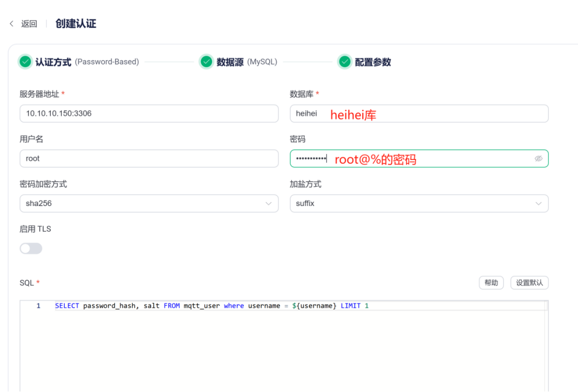Click the 数据源 step checkmark icon
Image resolution: width=578 pixels, height=392 pixels.
click(x=206, y=62)
